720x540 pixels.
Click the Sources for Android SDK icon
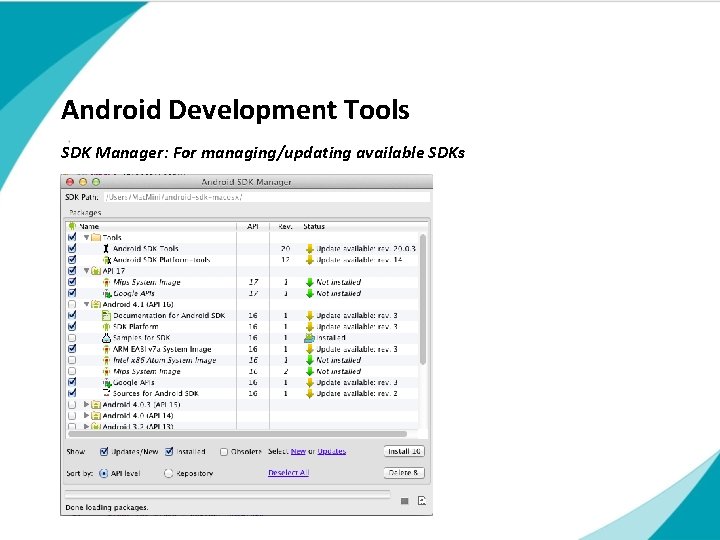107,393
